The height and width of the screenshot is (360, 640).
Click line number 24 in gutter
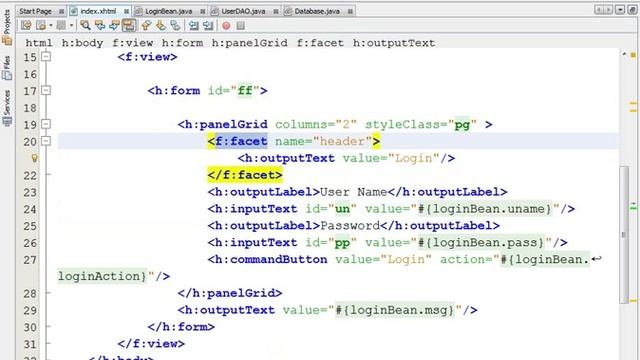tap(30, 209)
